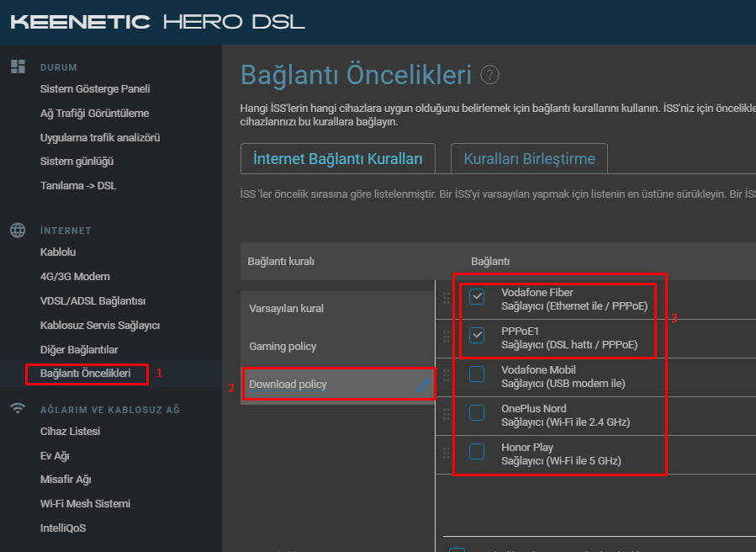Open the help question mark icon

[x=489, y=75]
